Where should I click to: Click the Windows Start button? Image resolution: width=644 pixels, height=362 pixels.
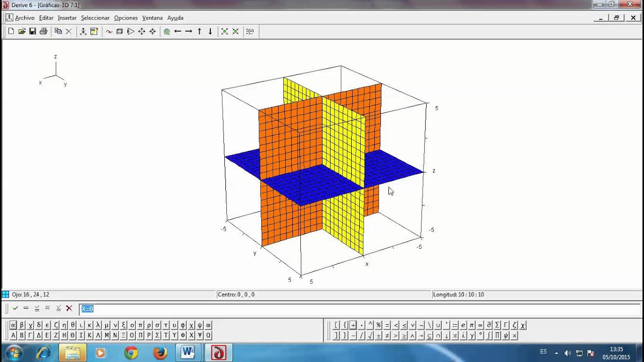[14, 353]
